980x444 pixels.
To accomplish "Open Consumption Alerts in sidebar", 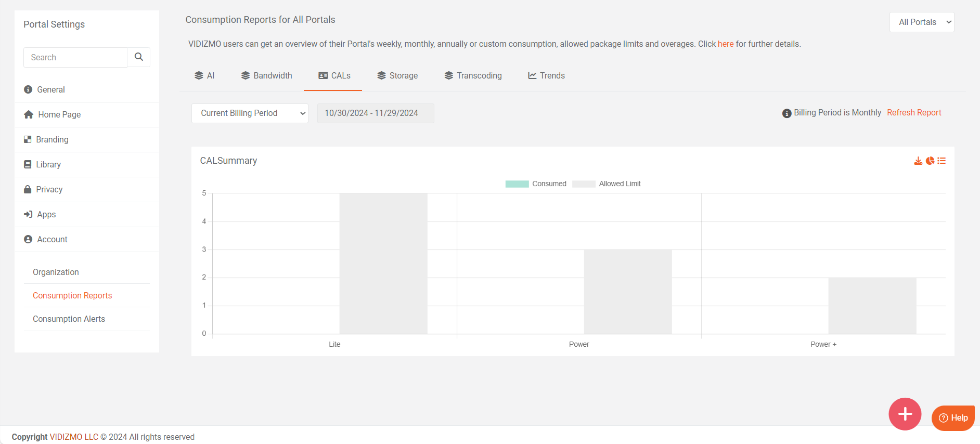I will [x=69, y=319].
